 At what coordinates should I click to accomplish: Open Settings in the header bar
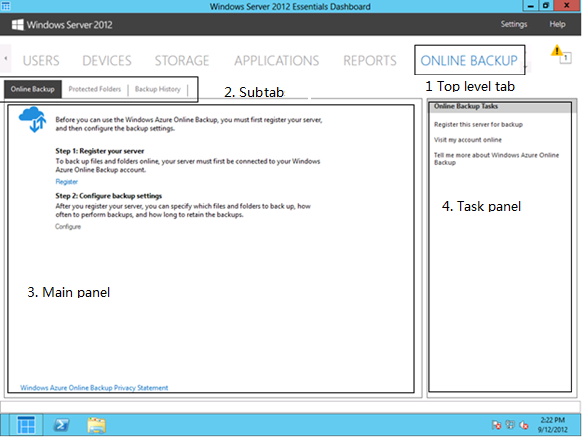pyautogui.click(x=514, y=24)
